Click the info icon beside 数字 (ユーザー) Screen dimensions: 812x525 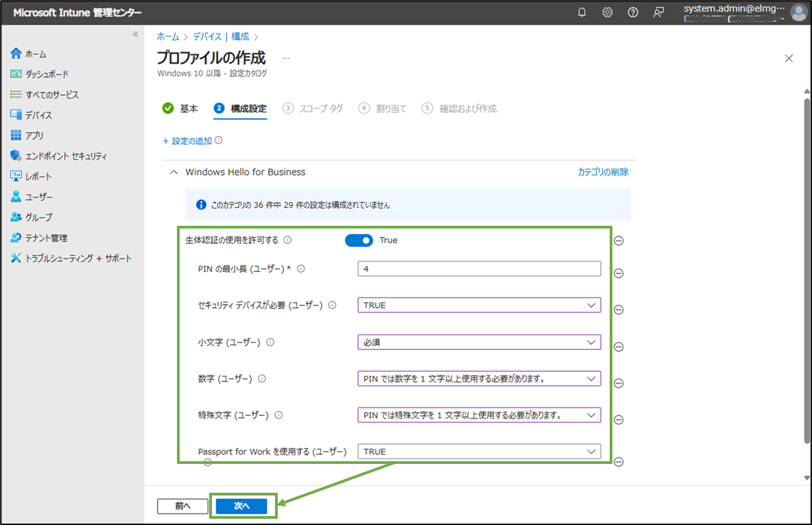click(262, 378)
